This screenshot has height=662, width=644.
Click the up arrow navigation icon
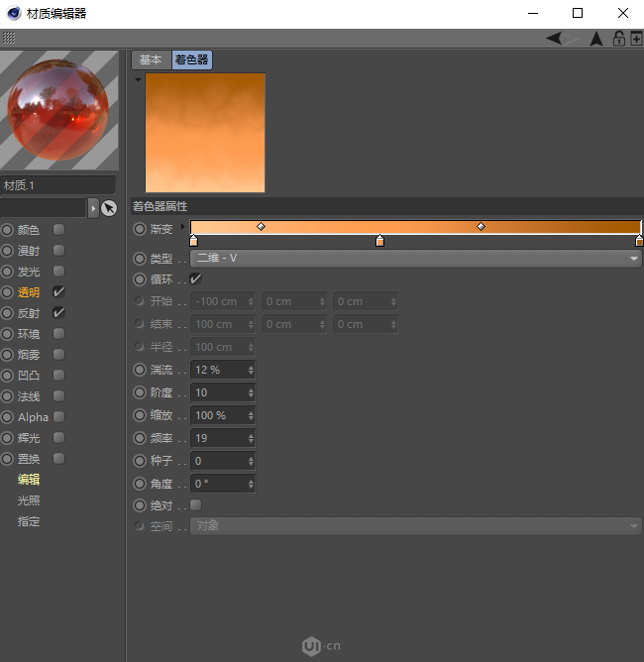click(x=596, y=39)
